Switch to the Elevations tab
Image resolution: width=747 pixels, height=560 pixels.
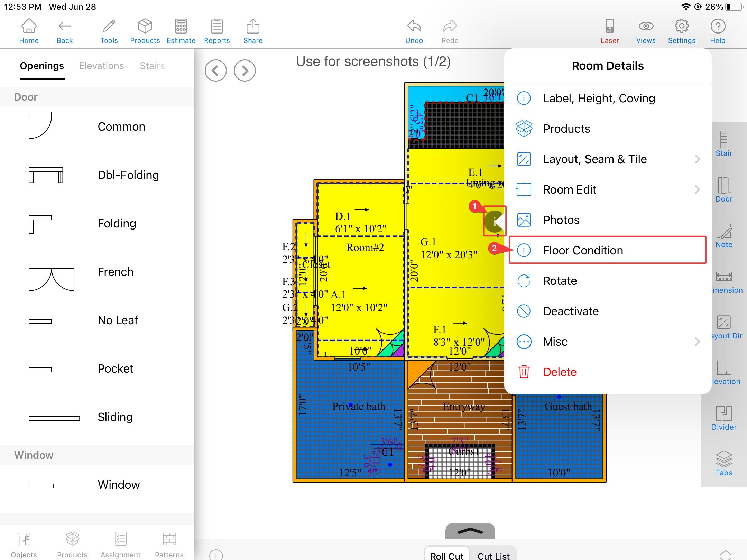(101, 66)
